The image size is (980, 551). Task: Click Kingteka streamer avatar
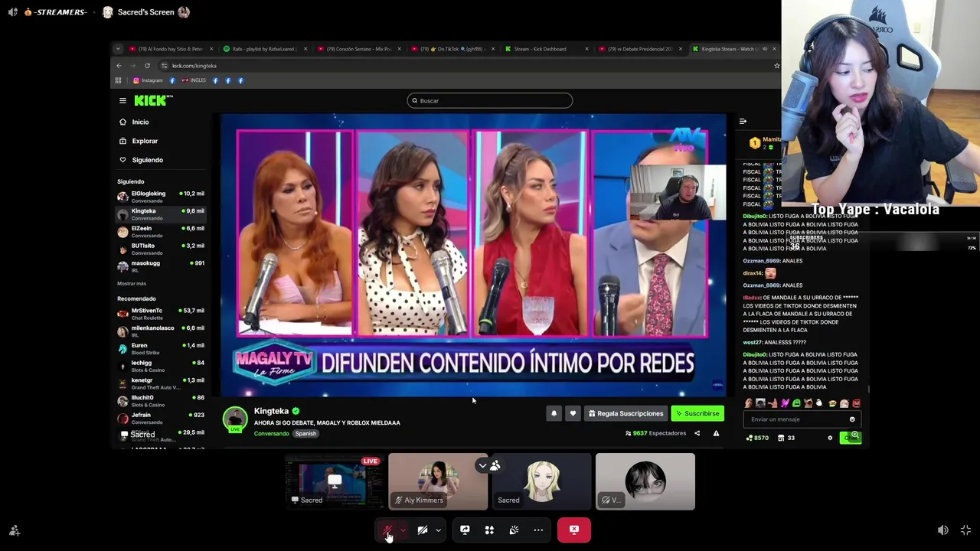click(x=235, y=419)
